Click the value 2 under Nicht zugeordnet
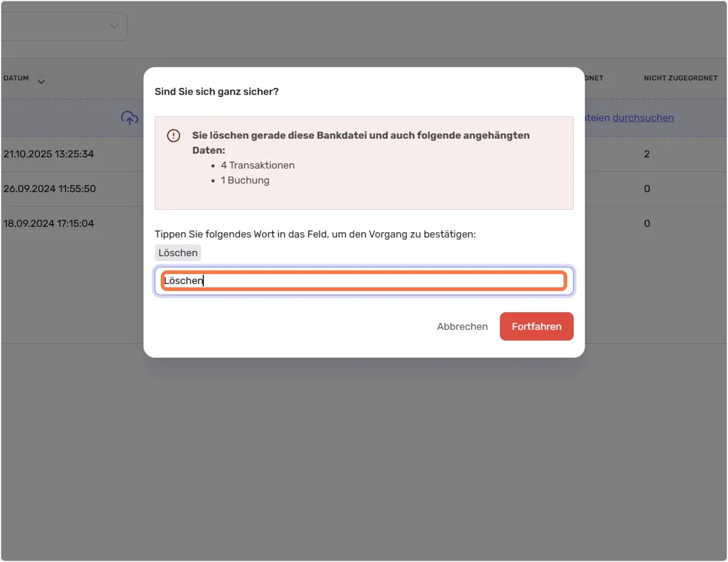Image resolution: width=728 pixels, height=562 pixels. pyautogui.click(x=647, y=154)
